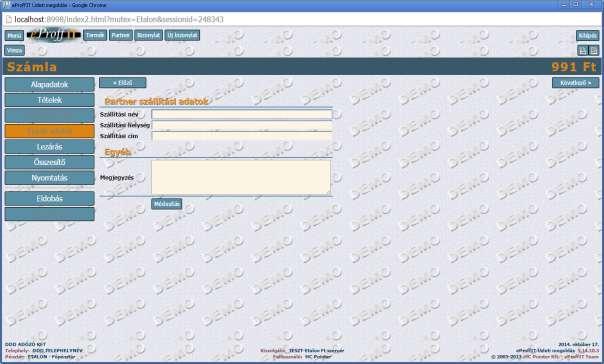This screenshot has width=604, height=364.
Task: Click the Eldobás sidebar button
Action: pos(49,199)
